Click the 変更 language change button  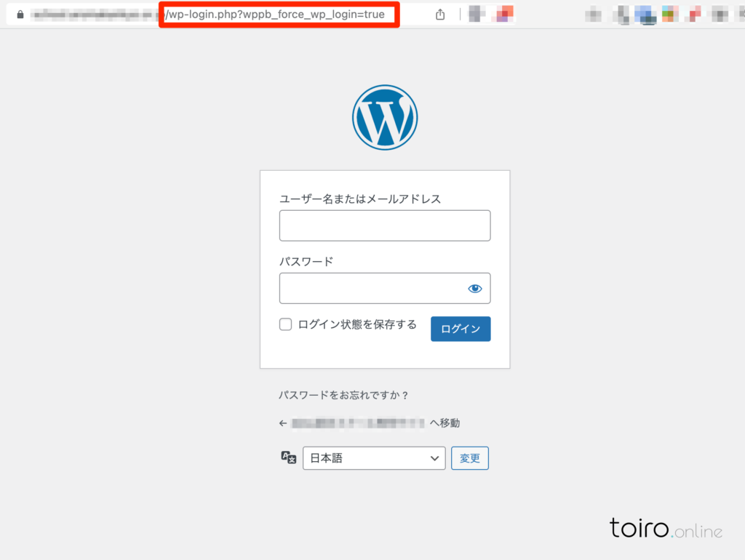click(x=470, y=458)
